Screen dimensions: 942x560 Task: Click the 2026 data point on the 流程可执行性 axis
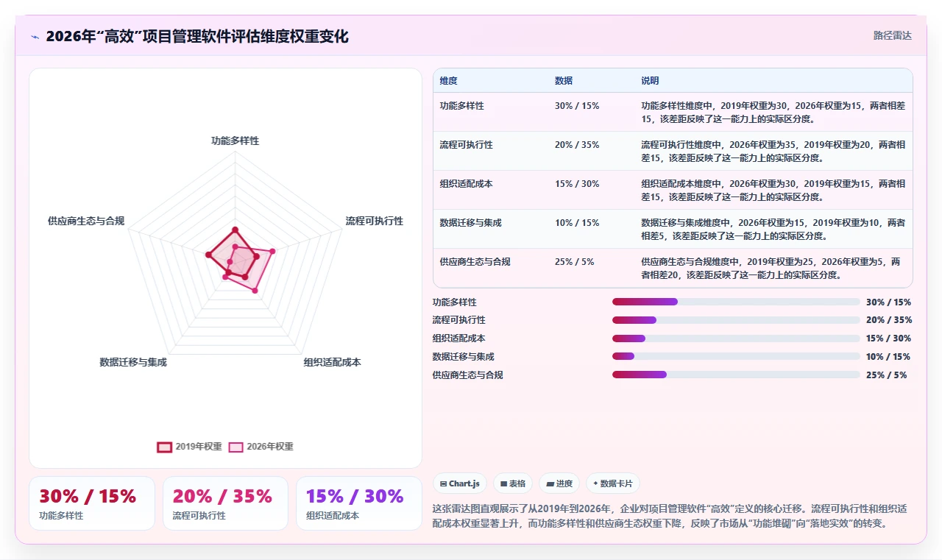(272, 252)
